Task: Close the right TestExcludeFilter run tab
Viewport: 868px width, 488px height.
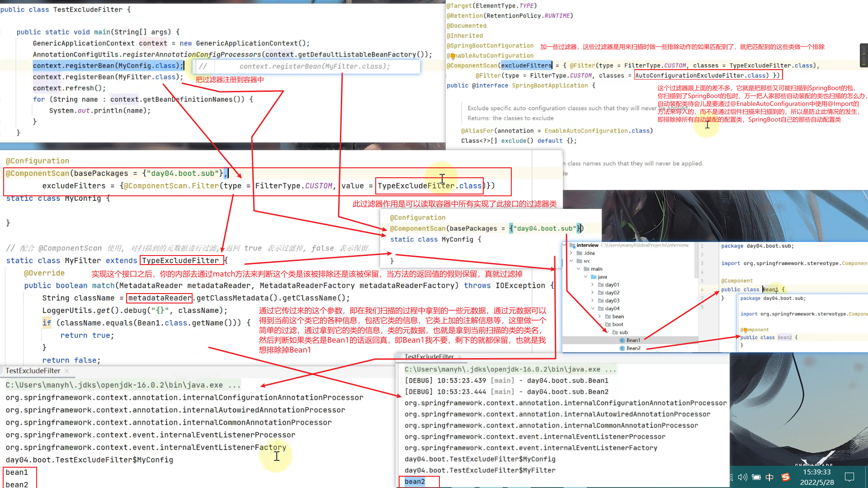Action: click(x=460, y=357)
